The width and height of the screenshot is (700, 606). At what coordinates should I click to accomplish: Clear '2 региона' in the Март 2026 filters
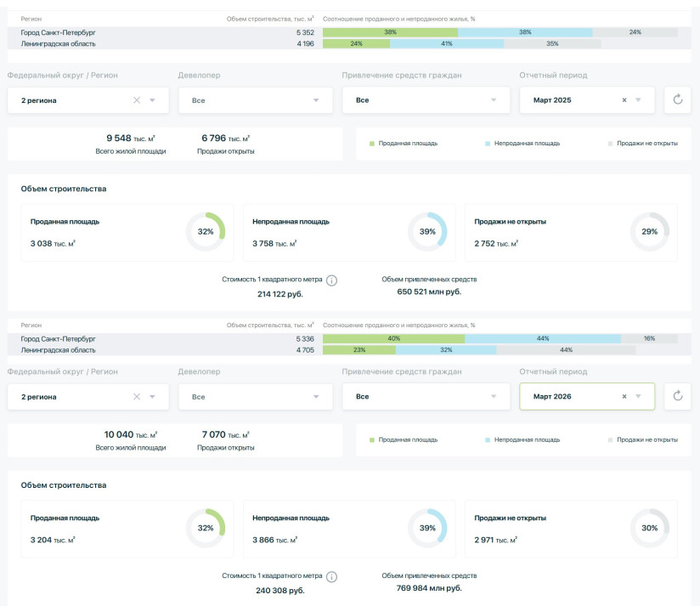(x=137, y=396)
